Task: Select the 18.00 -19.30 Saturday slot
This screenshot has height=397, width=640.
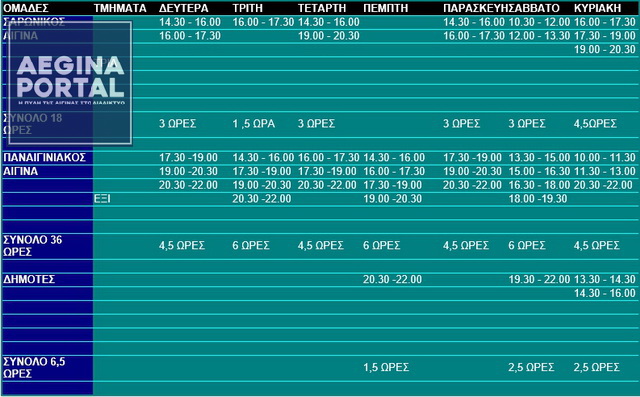Action: tap(538, 199)
